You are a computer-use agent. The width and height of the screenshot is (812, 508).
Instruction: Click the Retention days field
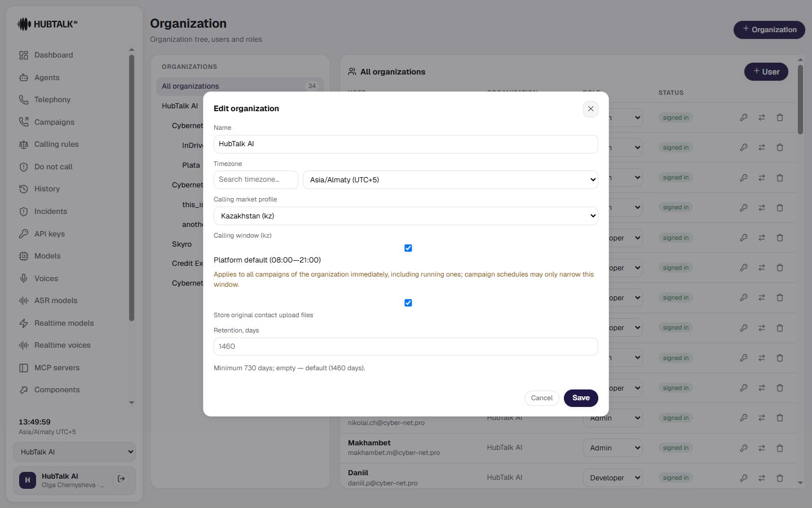coord(405,347)
